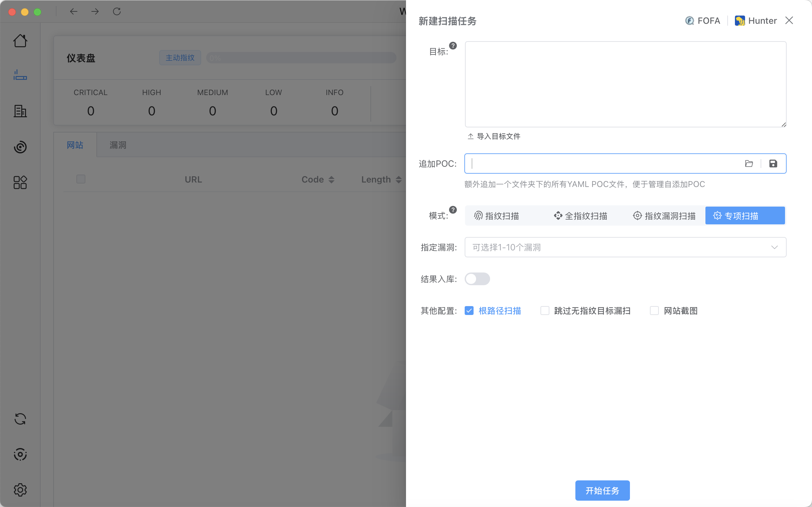
Task: Click the save icon in 追加POC field
Action: coord(773,164)
